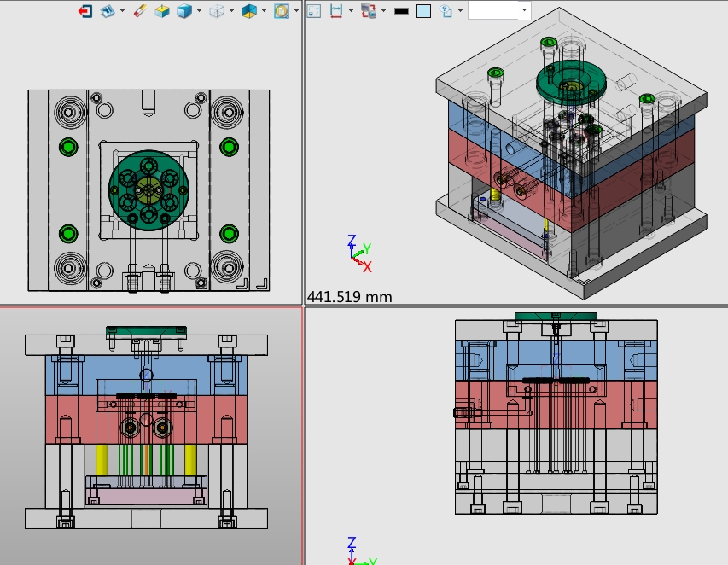Click the XYZ axis triad in isometric view
This screenshot has height=565, width=728.
click(359, 253)
